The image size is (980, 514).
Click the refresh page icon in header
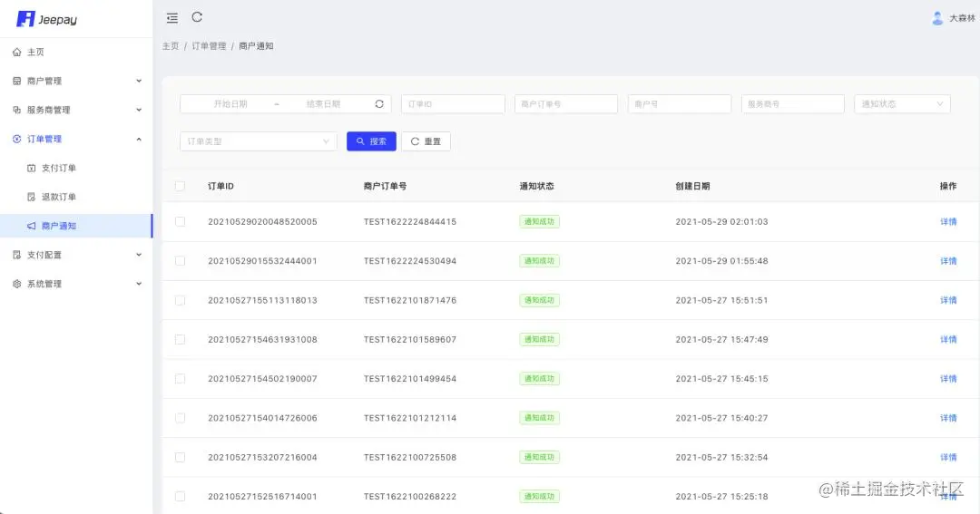point(197,17)
